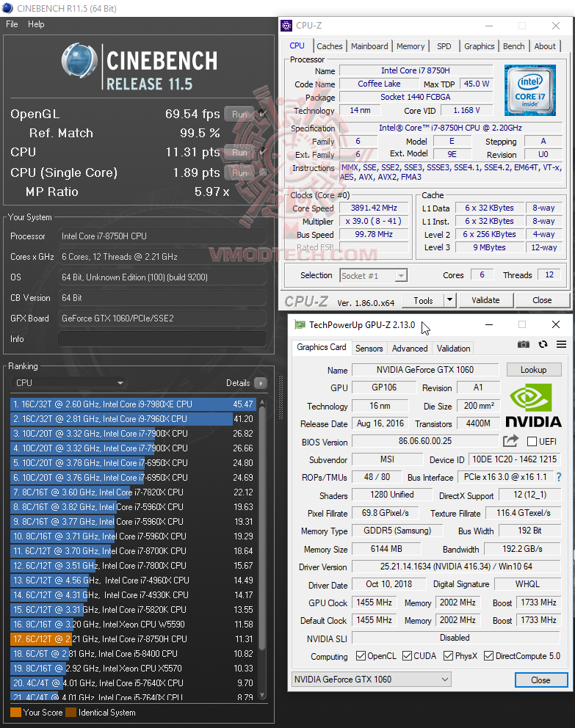Click the Intel Core i7 logo in CPU-Z
Viewport: 575px width, 728px height.
point(530,90)
